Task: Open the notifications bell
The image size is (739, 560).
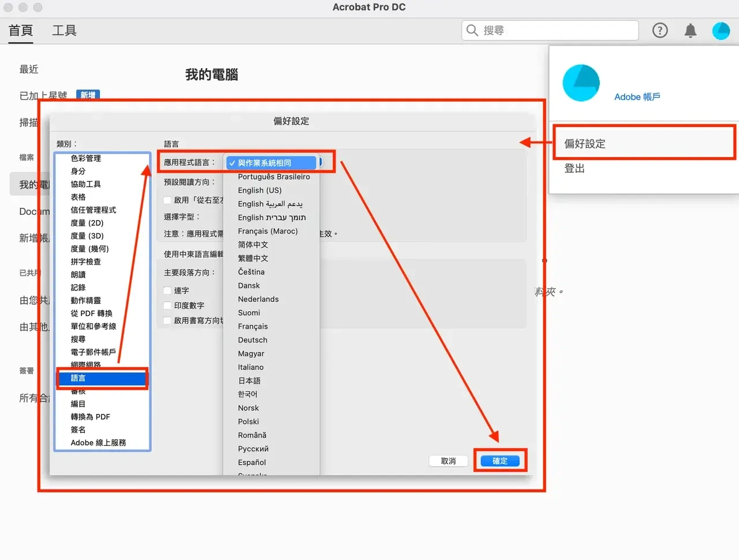Action: click(x=690, y=31)
